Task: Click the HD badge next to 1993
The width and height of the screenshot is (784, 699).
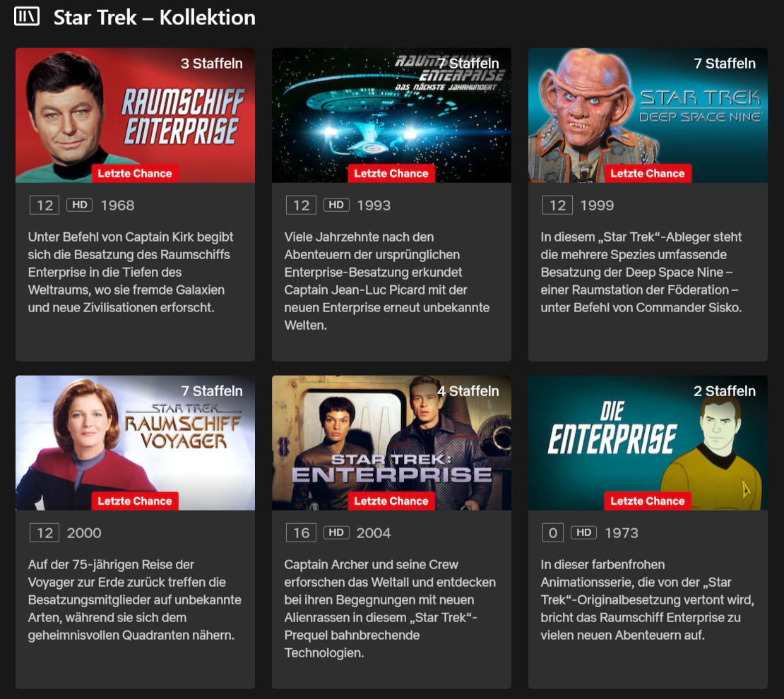Action: [x=336, y=205]
